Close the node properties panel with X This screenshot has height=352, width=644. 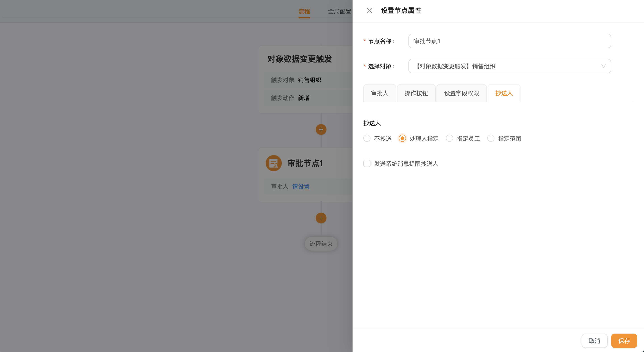click(x=369, y=11)
